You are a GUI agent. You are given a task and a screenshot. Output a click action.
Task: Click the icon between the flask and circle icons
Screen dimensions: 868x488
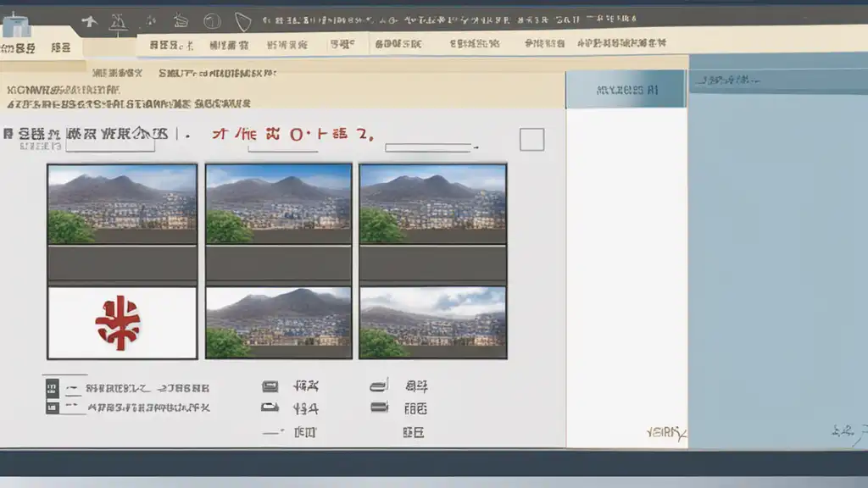(x=181, y=21)
